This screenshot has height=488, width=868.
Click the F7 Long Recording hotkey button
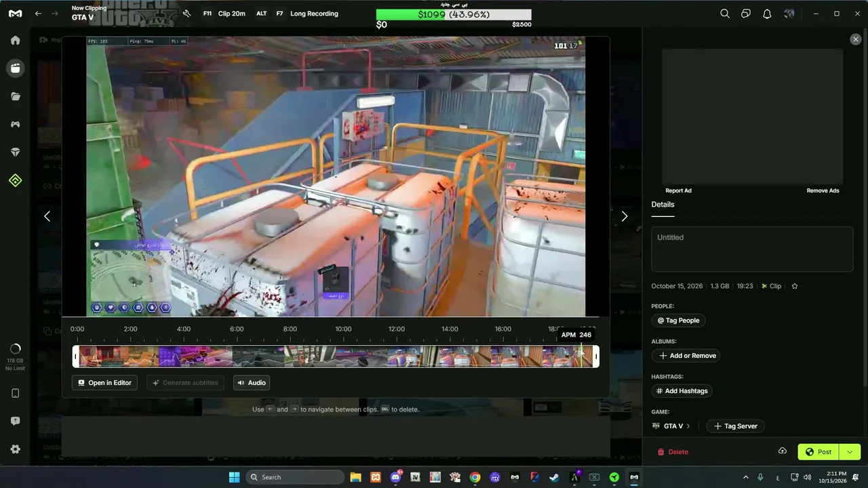(x=307, y=14)
